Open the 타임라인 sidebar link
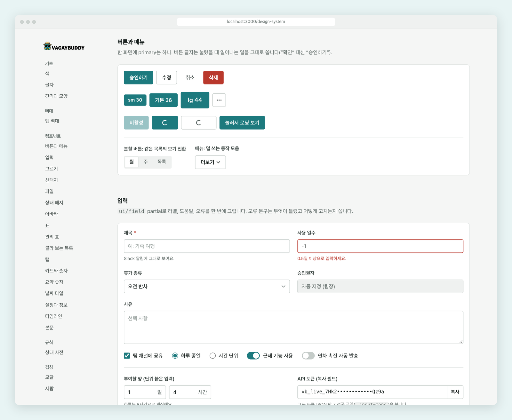Screen dimensions: 512x420 pos(53,316)
